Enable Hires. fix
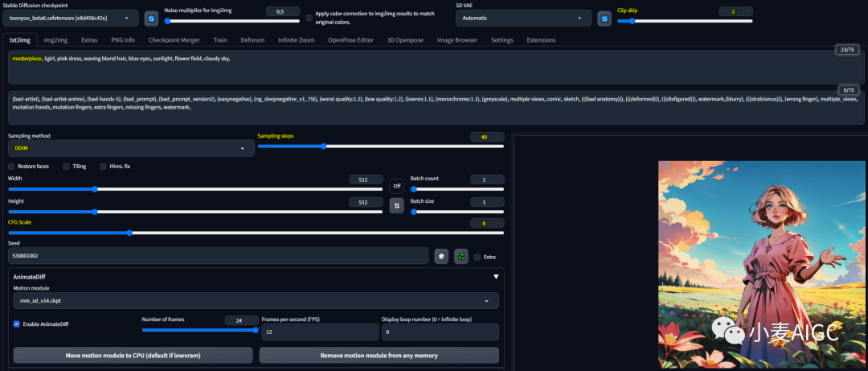 pyautogui.click(x=104, y=167)
